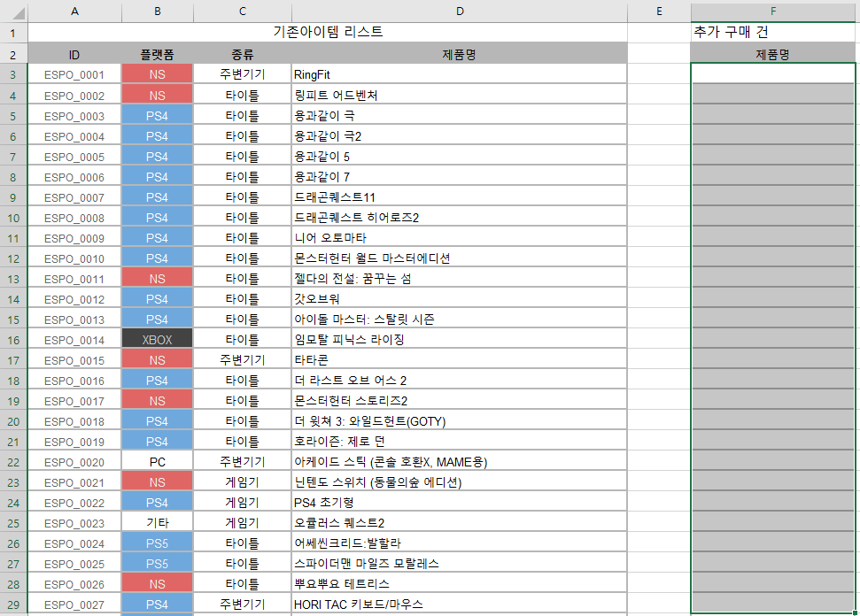This screenshot has height=616, width=860.
Task: Select cell ESPO_0005
Action: [74, 157]
